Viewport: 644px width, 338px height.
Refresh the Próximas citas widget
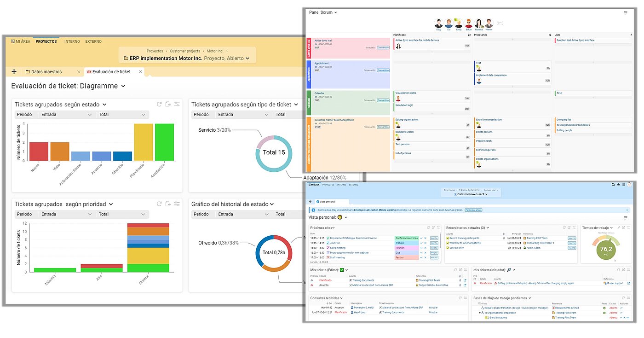coord(428,227)
